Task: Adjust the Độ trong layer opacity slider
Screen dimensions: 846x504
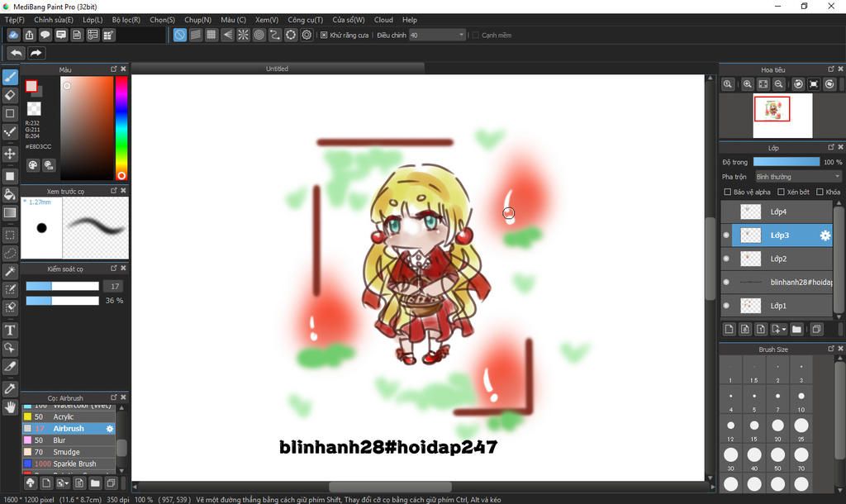Action: [787, 162]
